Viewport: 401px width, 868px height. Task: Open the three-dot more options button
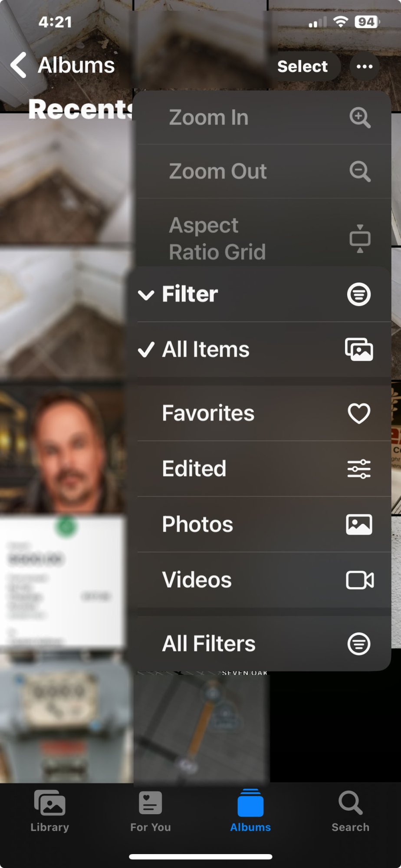365,66
